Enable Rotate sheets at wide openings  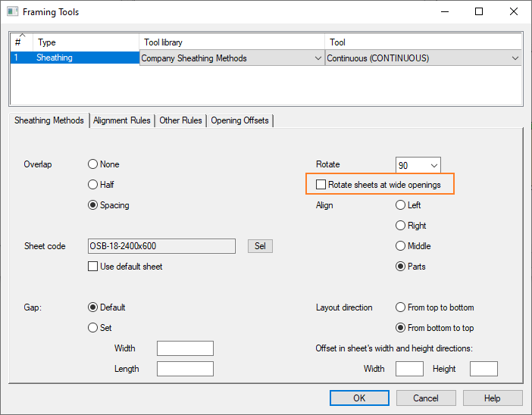coord(321,185)
